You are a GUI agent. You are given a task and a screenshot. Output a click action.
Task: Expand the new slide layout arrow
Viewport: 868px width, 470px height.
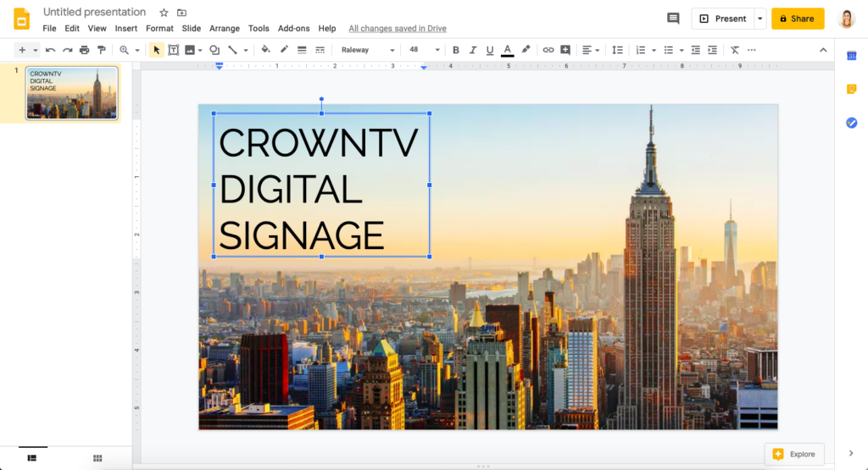pyautogui.click(x=35, y=50)
